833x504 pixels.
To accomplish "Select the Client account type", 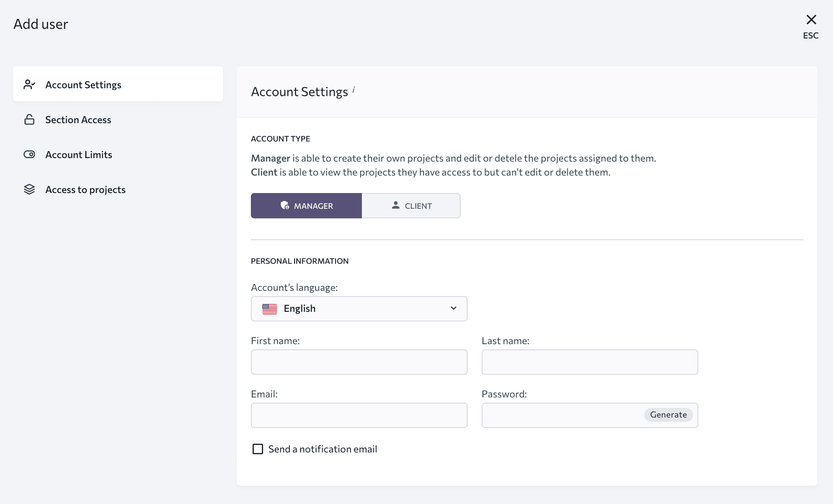I will 411,206.
